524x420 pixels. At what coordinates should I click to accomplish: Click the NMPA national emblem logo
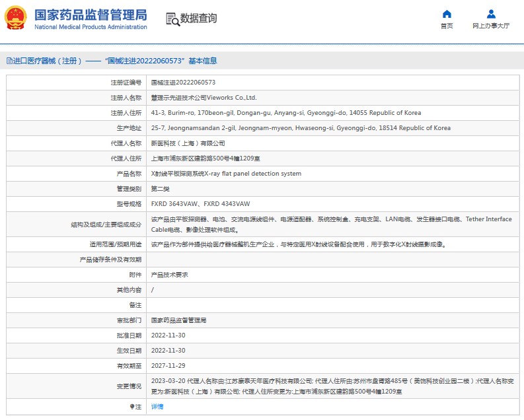[x=17, y=18]
